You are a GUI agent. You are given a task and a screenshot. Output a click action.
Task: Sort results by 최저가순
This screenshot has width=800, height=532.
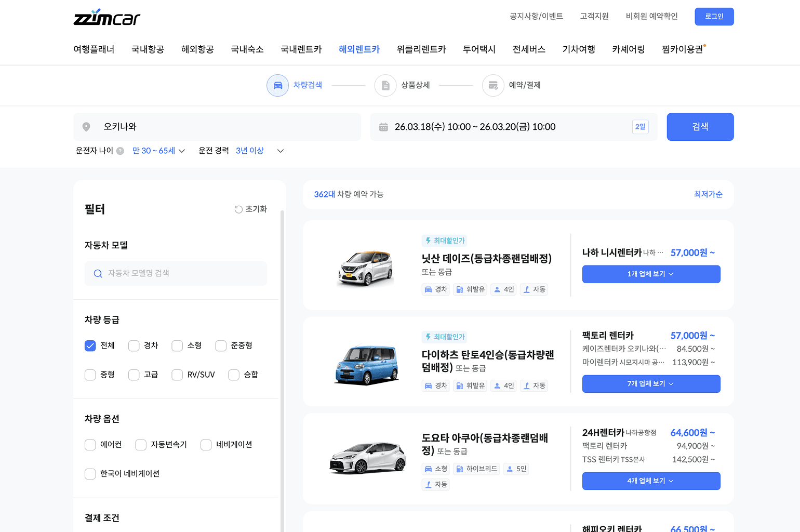click(x=708, y=194)
